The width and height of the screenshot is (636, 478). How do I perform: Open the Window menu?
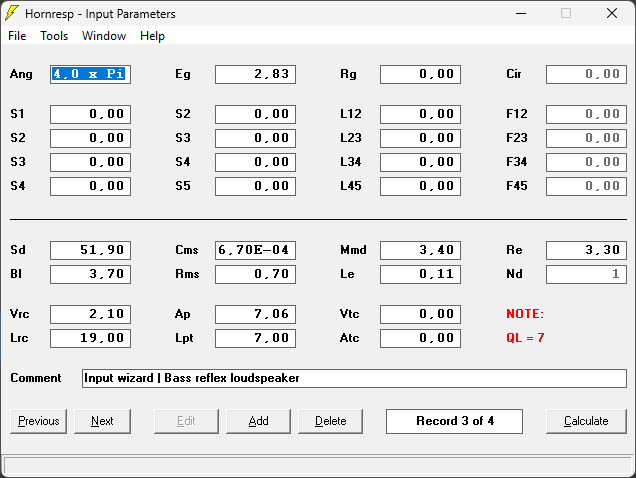pos(104,36)
